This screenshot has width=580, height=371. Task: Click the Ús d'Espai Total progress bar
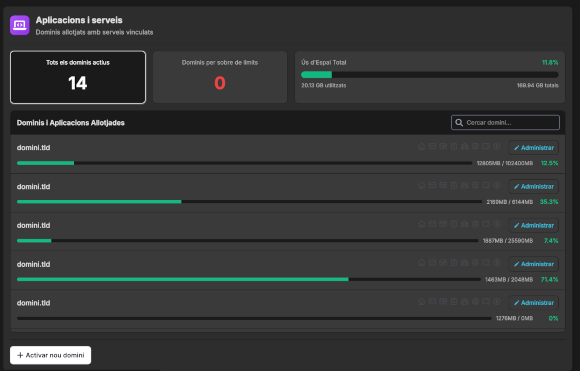430,75
